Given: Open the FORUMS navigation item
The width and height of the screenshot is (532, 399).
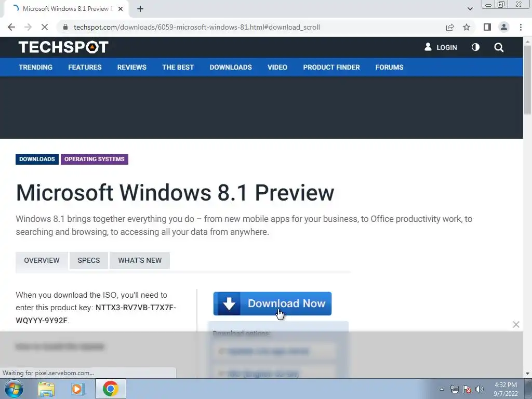Looking at the screenshot, I should click(389, 67).
